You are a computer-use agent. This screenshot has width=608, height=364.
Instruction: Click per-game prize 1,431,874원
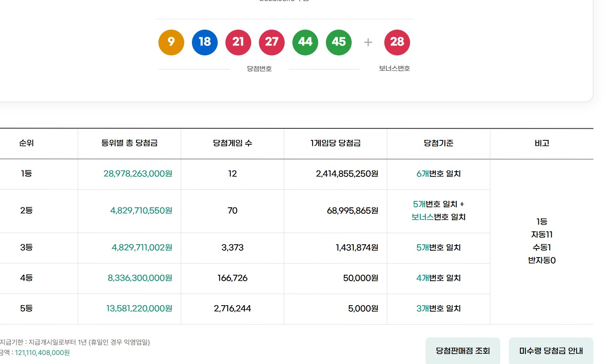click(357, 248)
